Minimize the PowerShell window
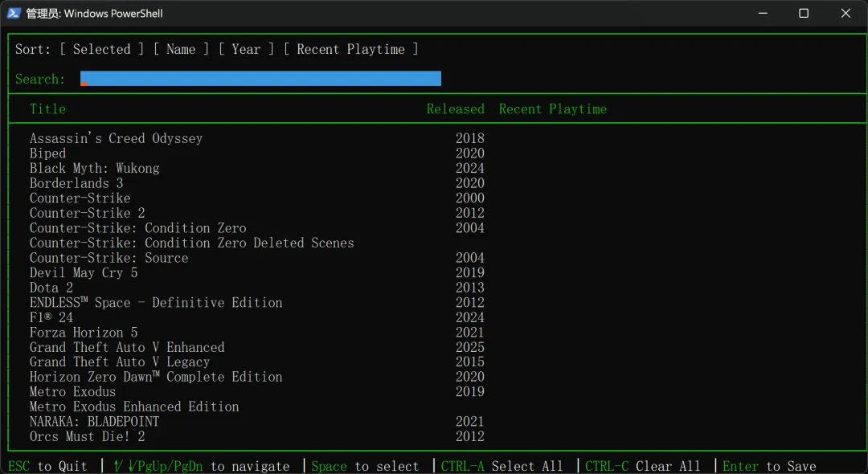The height and width of the screenshot is (474, 868). [763, 14]
